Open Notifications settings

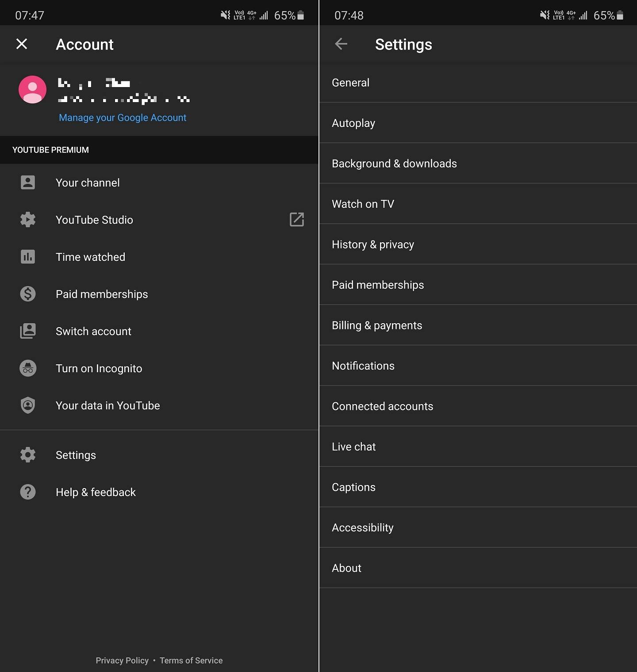click(478, 366)
